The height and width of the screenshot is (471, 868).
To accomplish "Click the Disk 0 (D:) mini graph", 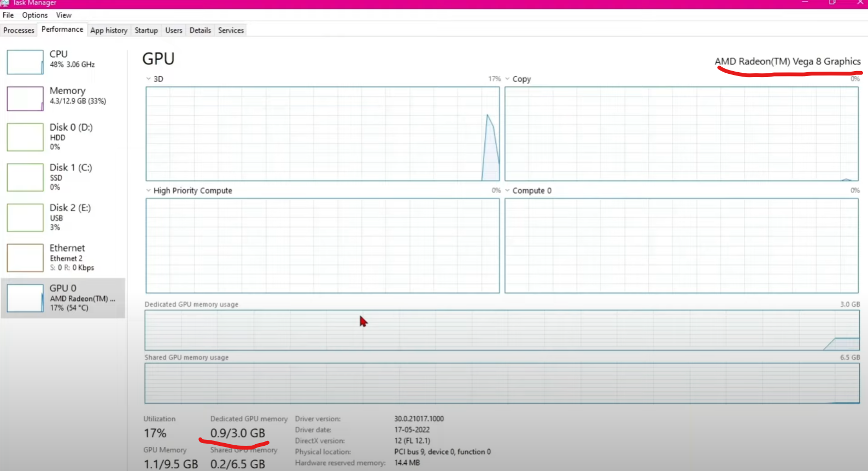I will coord(25,137).
